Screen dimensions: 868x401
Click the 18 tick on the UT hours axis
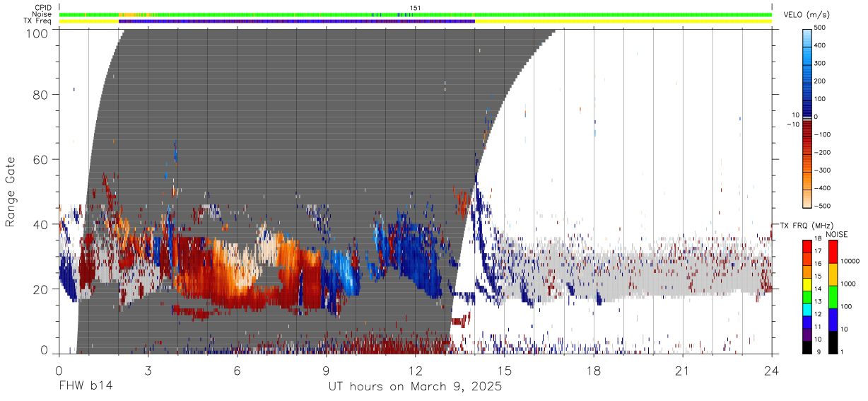coord(594,370)
